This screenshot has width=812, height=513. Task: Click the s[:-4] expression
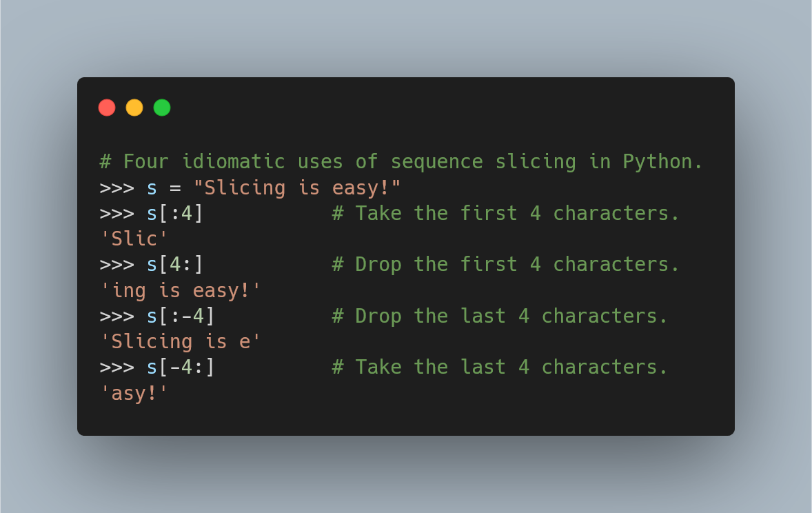tap(181, 316)
